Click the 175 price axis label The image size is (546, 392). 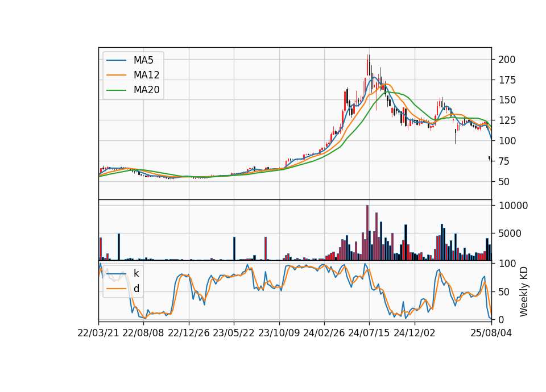point(507,80)
